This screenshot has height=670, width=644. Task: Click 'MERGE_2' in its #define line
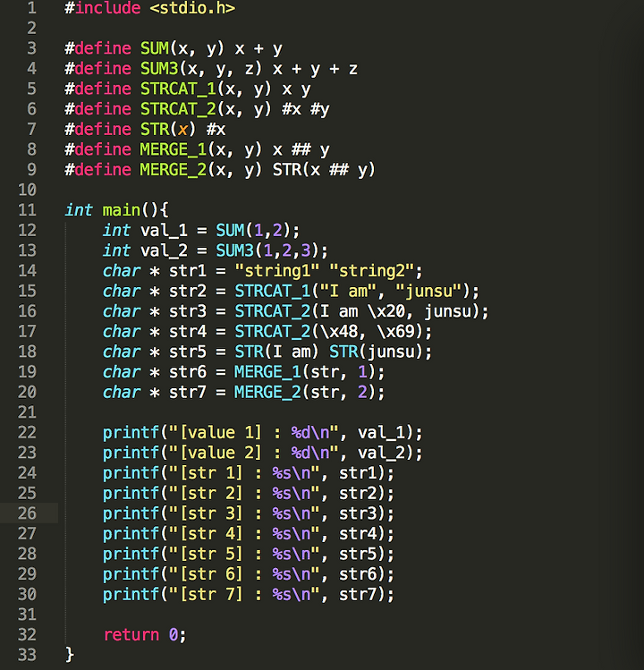click(x=174, y=170)
